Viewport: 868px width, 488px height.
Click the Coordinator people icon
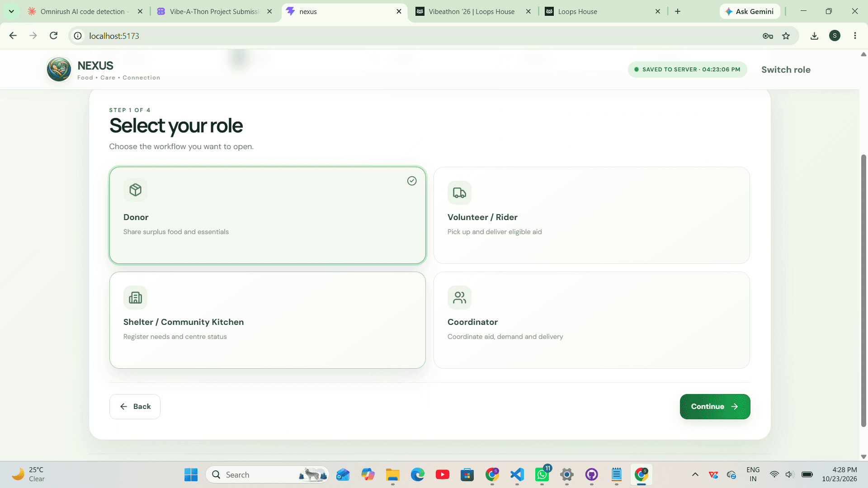point(459,298)
